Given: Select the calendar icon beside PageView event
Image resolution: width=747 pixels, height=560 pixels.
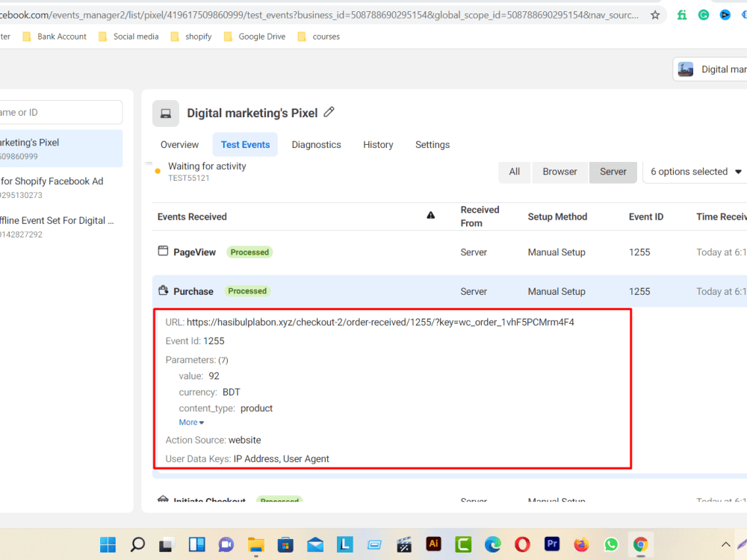Looking at the screenshot, I should pyautogui.click(x=162, y=252).
